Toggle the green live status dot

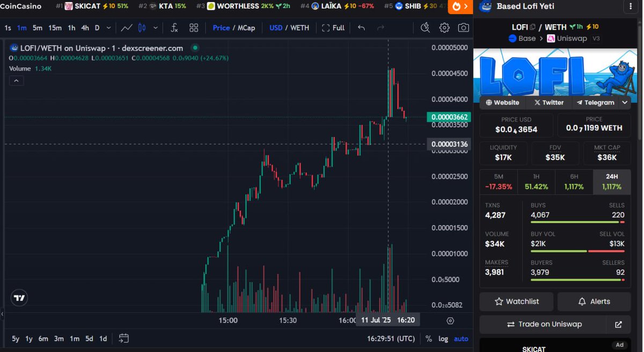[x=194, y=48]
